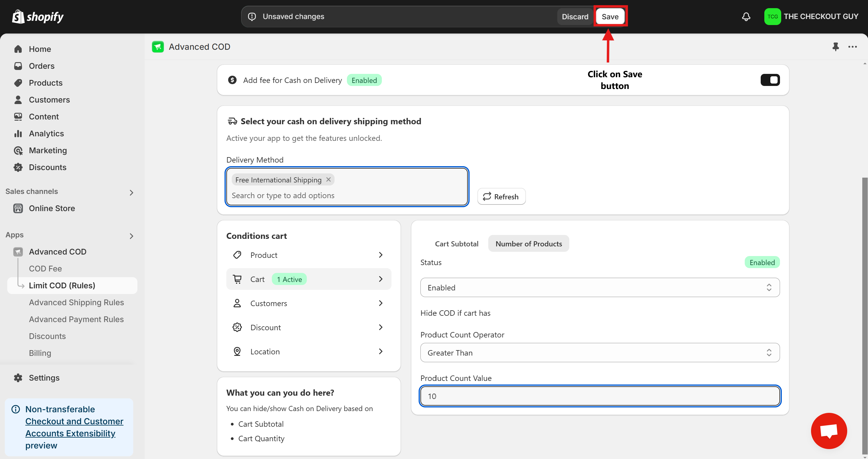This screenshot has width=868, height=459.
Task: Expand the Discount conditions row
Action: (309, 327)
